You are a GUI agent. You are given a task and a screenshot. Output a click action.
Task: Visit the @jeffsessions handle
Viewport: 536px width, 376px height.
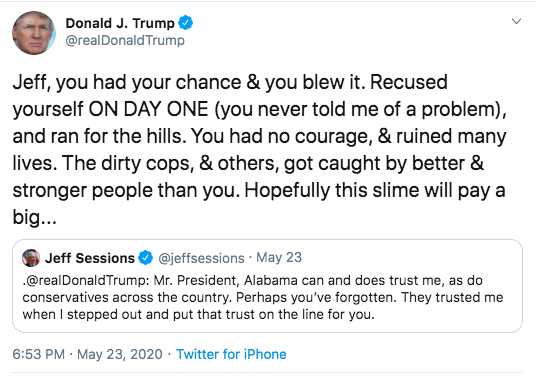(x=201, y=258)
